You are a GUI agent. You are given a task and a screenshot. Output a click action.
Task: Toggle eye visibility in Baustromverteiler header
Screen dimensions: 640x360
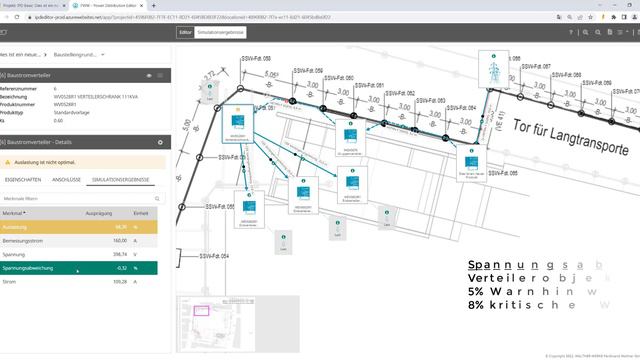(149, 76)
